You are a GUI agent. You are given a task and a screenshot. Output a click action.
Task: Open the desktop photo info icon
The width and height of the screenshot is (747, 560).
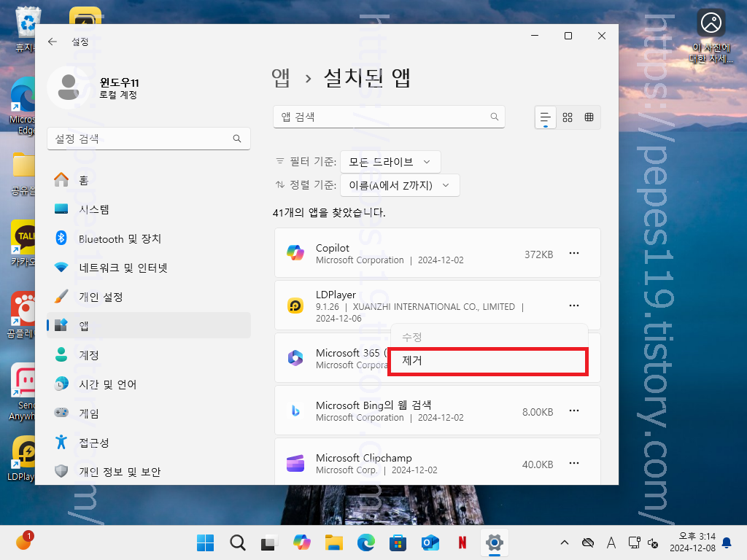pyautogui.click(x=711, y=23)
